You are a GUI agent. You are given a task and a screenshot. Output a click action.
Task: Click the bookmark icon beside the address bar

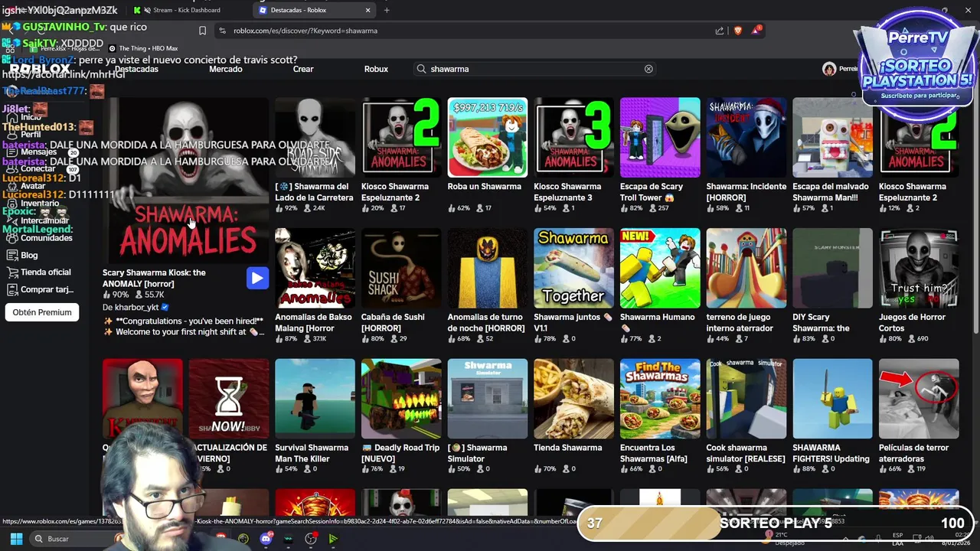point(202,31)
